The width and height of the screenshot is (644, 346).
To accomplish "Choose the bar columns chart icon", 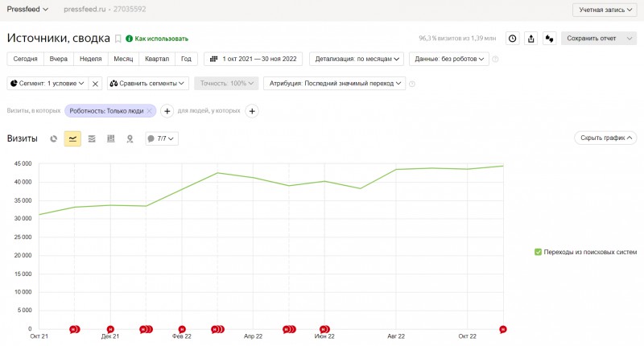I will (111, 138).
